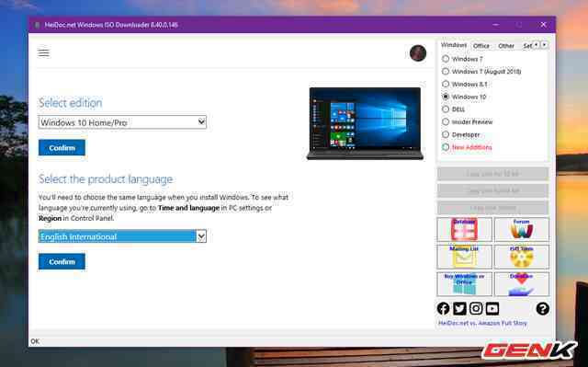Select the DELL radio button
Image resolution: width=588 pixels, height=367 pixels.
[446, 109]
